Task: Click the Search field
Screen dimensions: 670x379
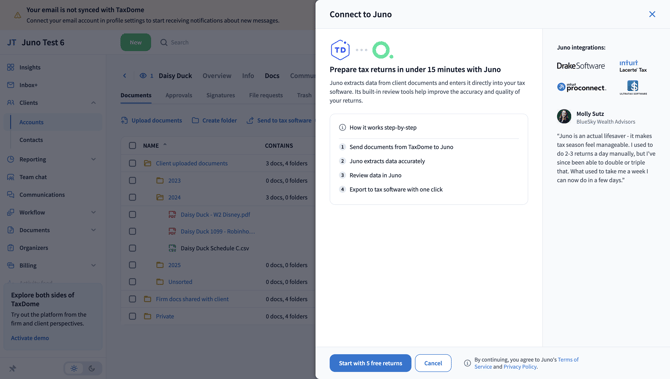Action: [x=179, y=42]
